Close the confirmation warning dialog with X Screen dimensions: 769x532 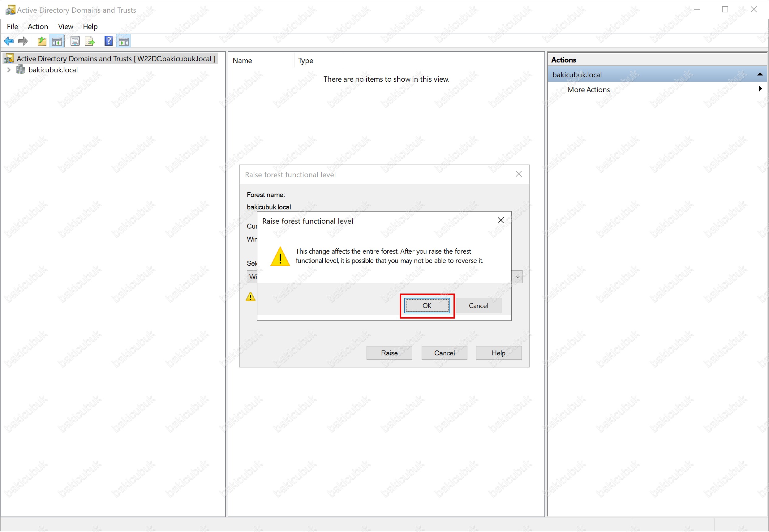(501, 220)
